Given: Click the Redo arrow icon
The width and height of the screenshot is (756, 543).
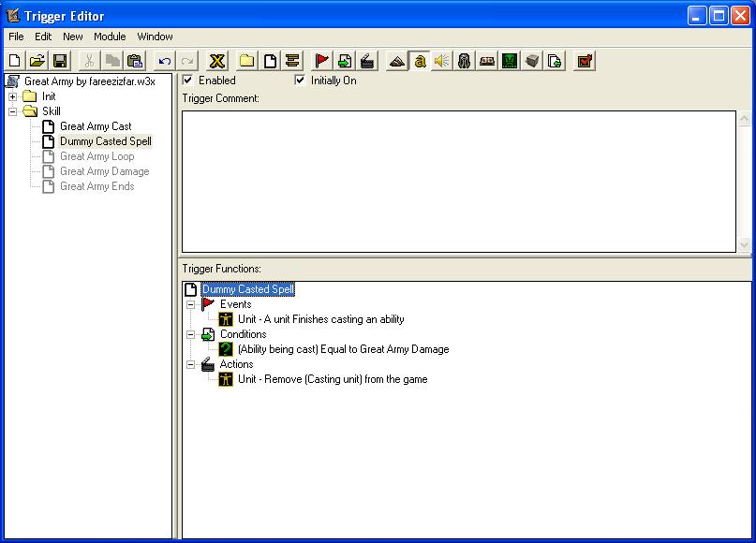Looking at the screenshot, I should point(187,61).
